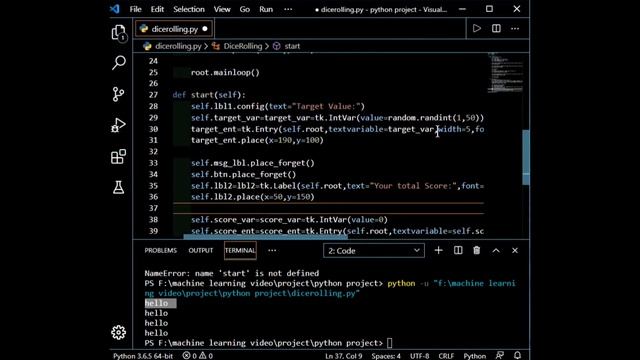Open the Search view in activity bar
The image size is (640, 360).
click(118, 63)
